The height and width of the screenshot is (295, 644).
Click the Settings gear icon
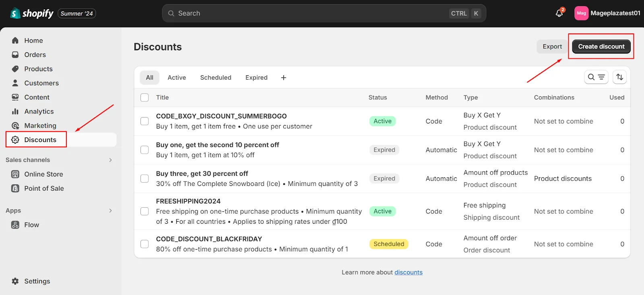[x=15, y=281]
